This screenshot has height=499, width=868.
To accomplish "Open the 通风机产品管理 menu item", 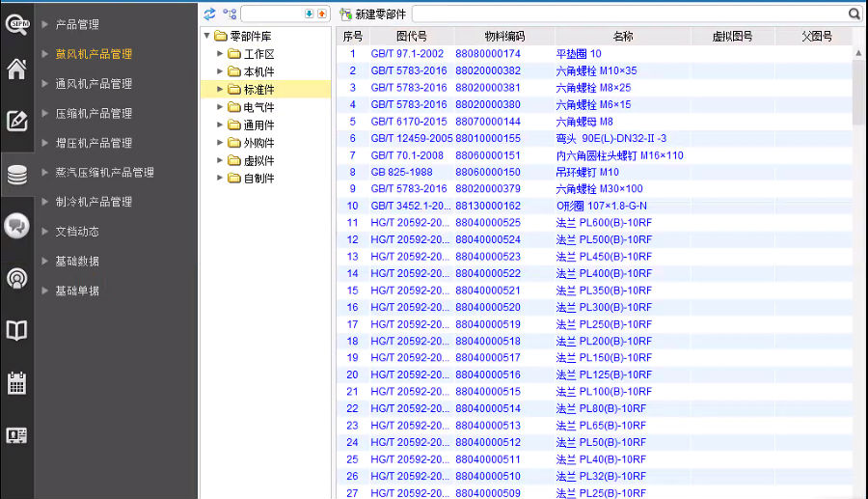I will (94, 84).
